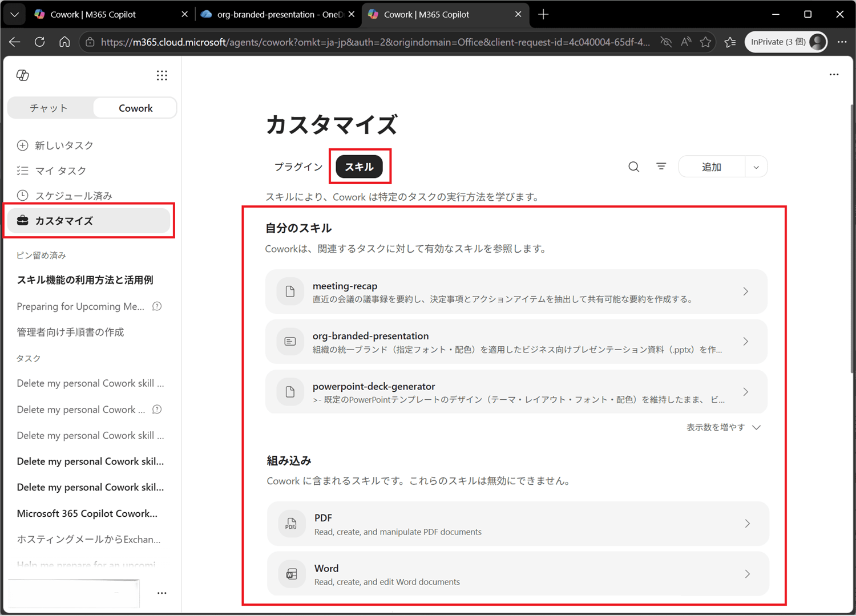
Task: Click the Copilot logo icon in sidebar
Action: 23,75
